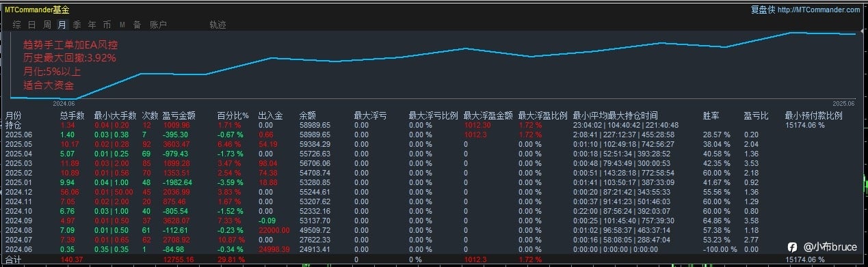Click the 历史最大回撤:3.92% note
Image resolution: width=868 pixels, height=267 pixels.
(x=70, y=58)
